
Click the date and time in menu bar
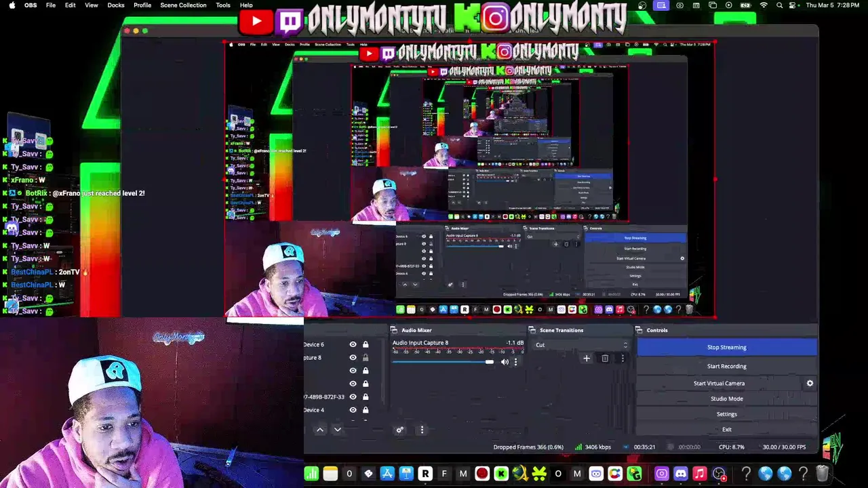coord(833,5)
